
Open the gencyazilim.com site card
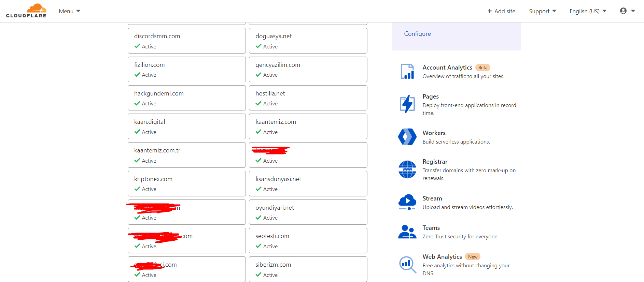coord(308,69)
